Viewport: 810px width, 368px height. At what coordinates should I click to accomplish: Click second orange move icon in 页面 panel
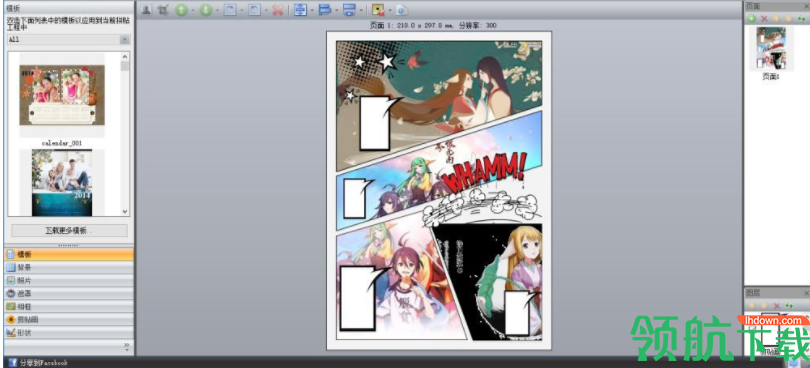click(x=789, y=19)
